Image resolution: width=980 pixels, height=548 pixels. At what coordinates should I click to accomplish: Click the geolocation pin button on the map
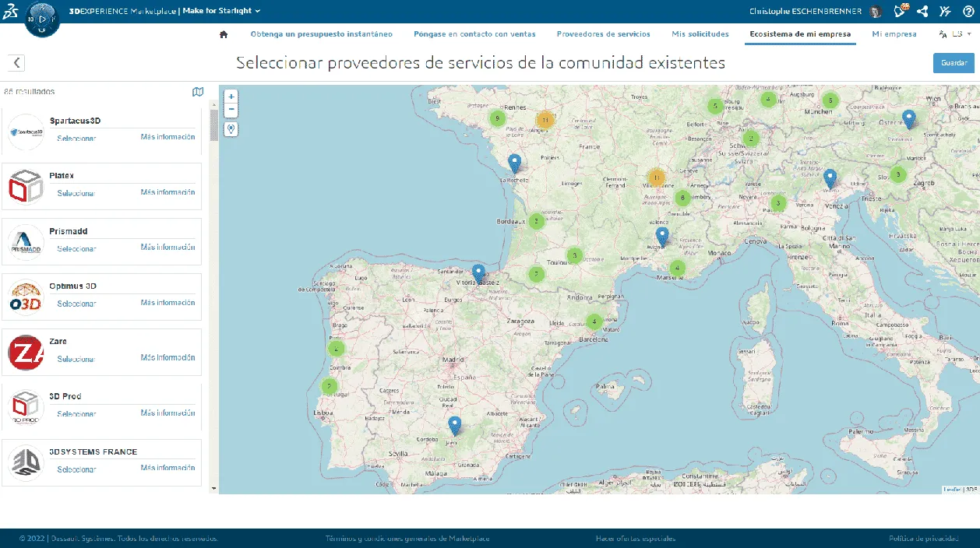pos(231,128)
